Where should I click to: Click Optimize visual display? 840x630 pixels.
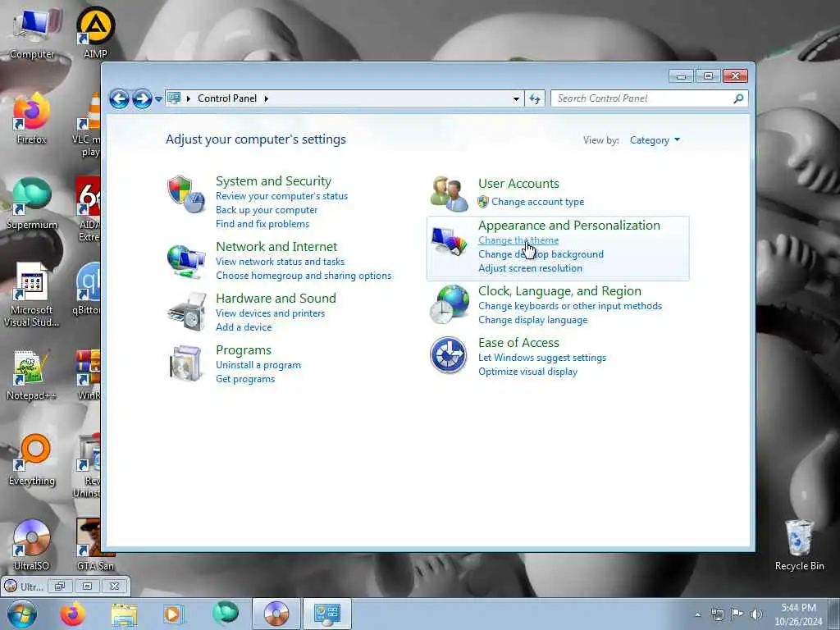(x=527, y=372)
